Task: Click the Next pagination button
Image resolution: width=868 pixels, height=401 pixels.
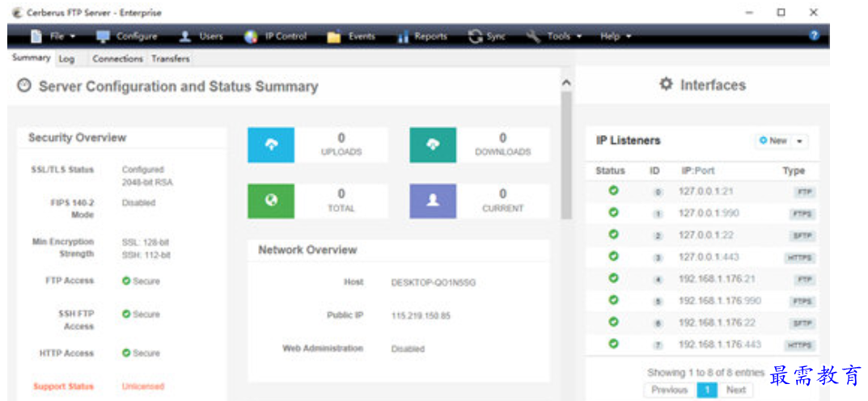Action: tap(736, 390)
